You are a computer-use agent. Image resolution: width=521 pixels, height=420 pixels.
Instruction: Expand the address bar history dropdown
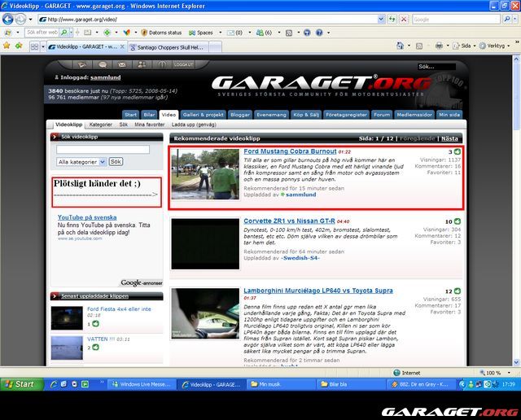pos(381,20)
